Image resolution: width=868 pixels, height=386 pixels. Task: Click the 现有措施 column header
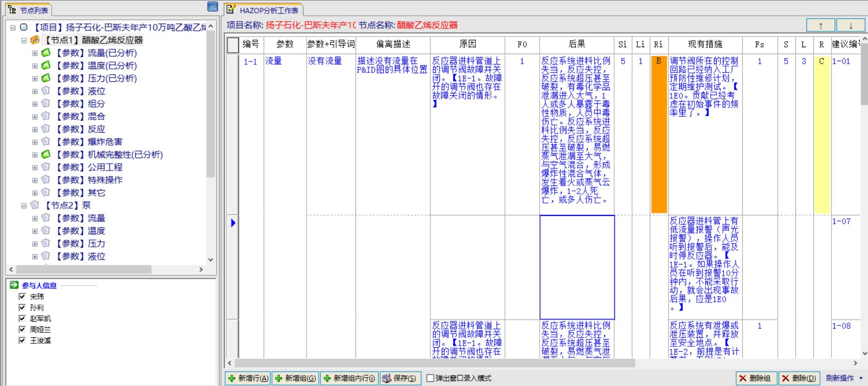point(705,44)
